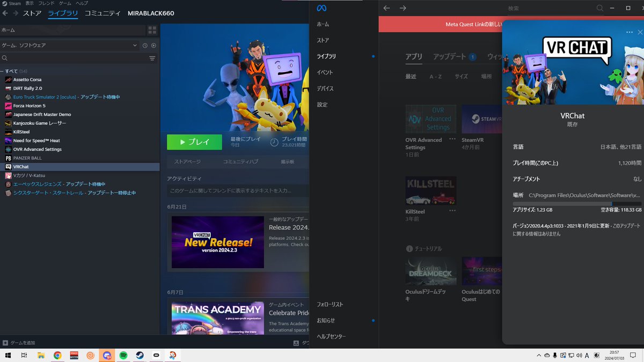Sort Oculus apps by サイズ
Image resolution: width=644 pixels, height=362 pixels.
(462, 77)
